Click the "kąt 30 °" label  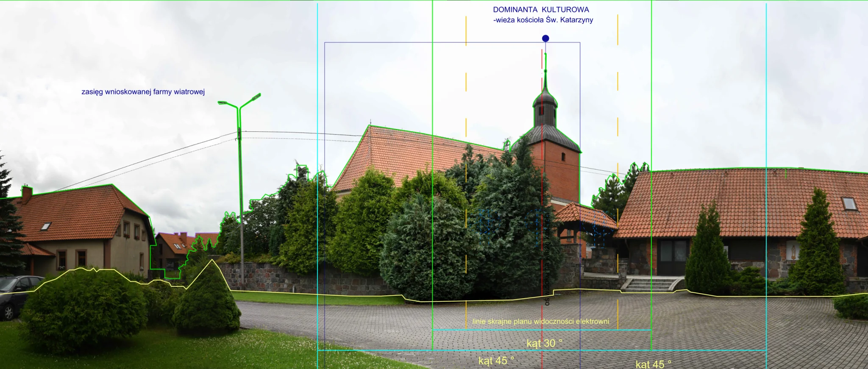[x=545, y=343]
